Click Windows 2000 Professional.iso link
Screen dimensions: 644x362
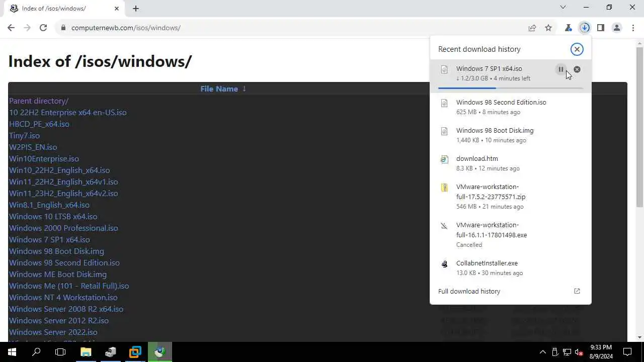coord(63,228)
